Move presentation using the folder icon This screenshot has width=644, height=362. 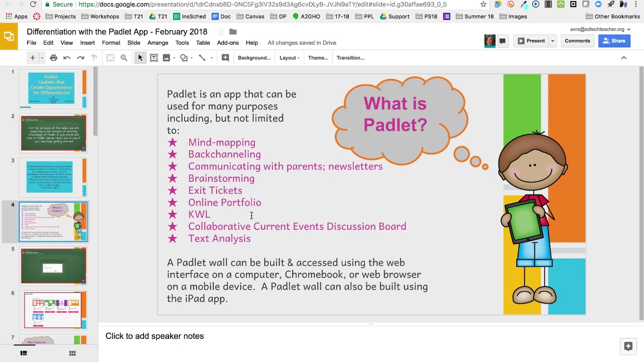[x=233, y=32]
